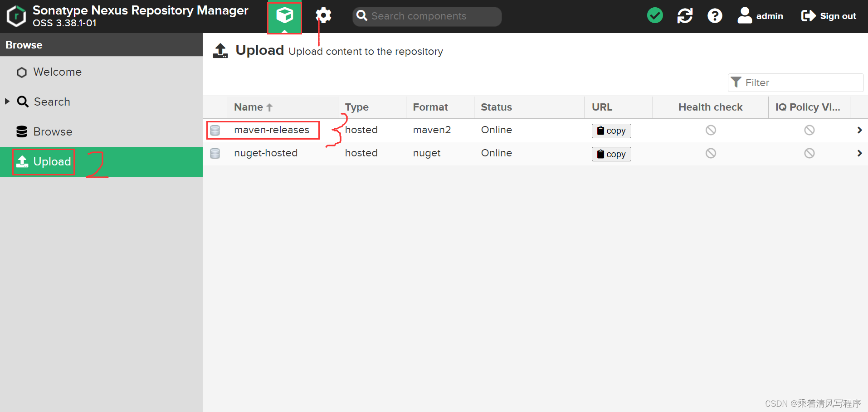Image resolution: width=868 pixels, height=412 pixels.
Task: Open the maven-releases repository
Action: coord(272,130)
